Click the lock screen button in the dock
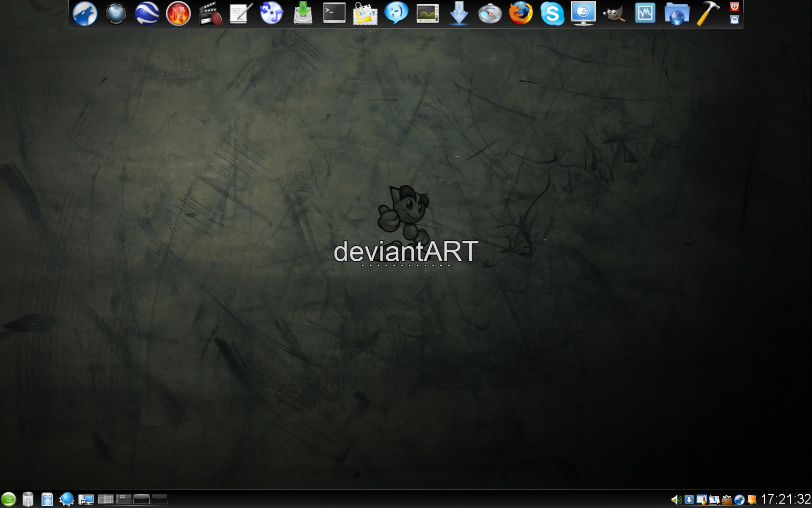This screenshot has height=508, width=812. tap(735, 20)
